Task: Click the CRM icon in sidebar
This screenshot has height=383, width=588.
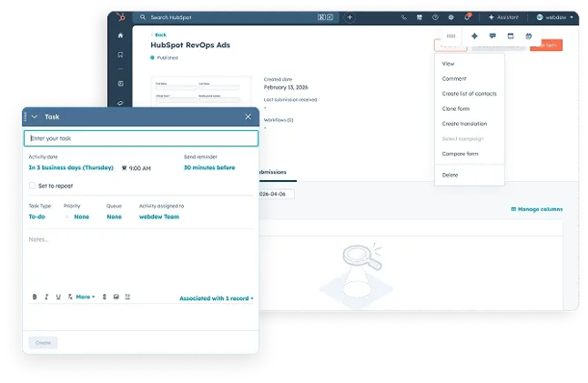Action: tap(120, 84)
